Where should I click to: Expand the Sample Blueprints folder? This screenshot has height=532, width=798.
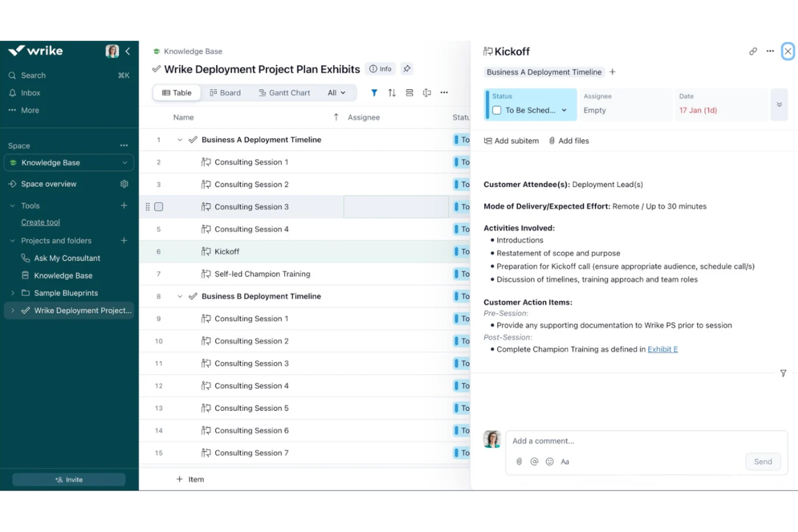[x=12, y=293]
